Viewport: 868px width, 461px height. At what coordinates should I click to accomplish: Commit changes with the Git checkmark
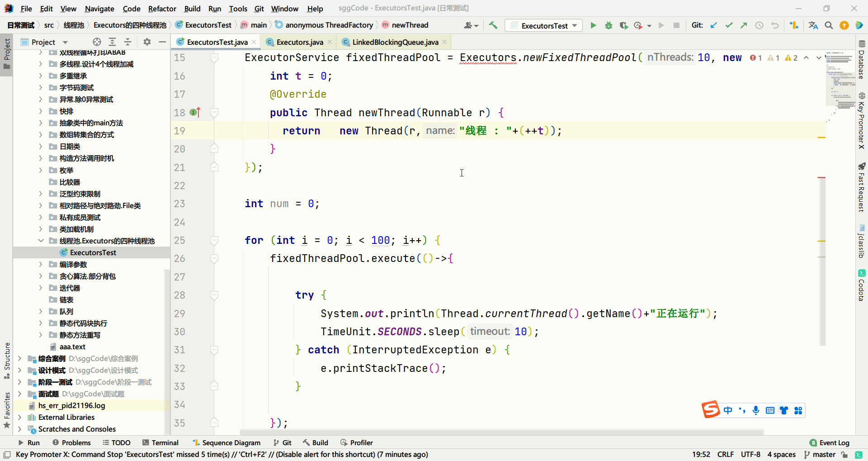point(729,25)
